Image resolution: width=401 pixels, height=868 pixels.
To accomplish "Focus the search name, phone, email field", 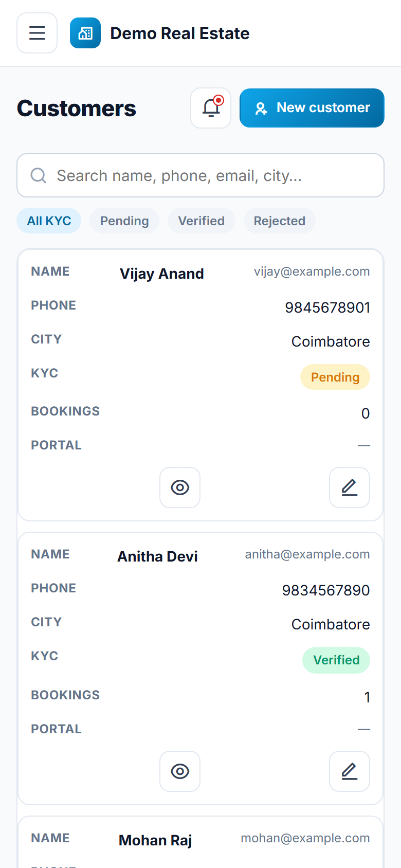I will click(200, 175).
